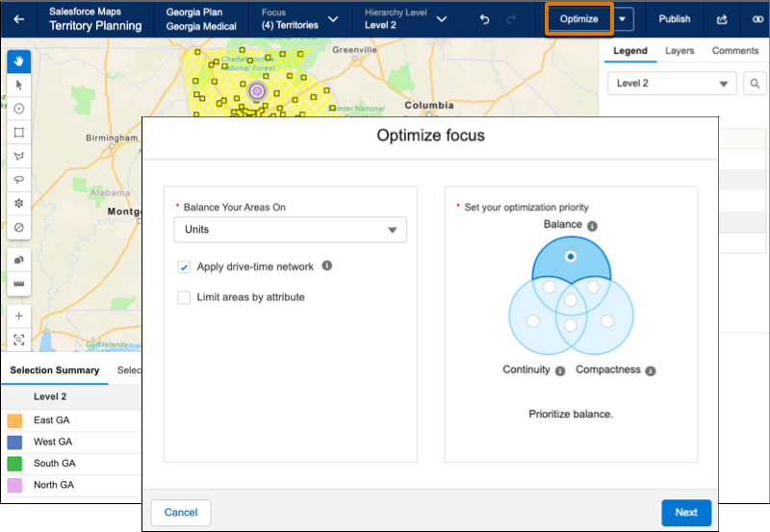Select the North GA row label

[54, 485]
